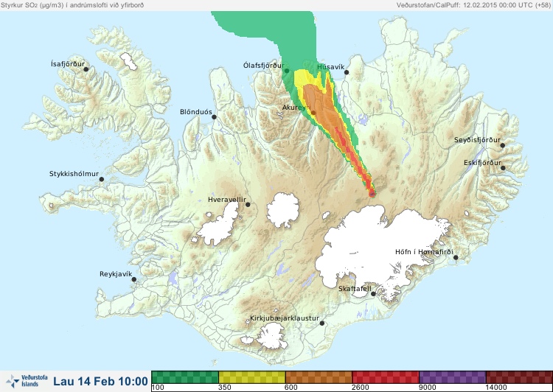Click the Ólafsfjörður marker dot
The height and width of the screenshot is (392, 553).
[287, 71]
